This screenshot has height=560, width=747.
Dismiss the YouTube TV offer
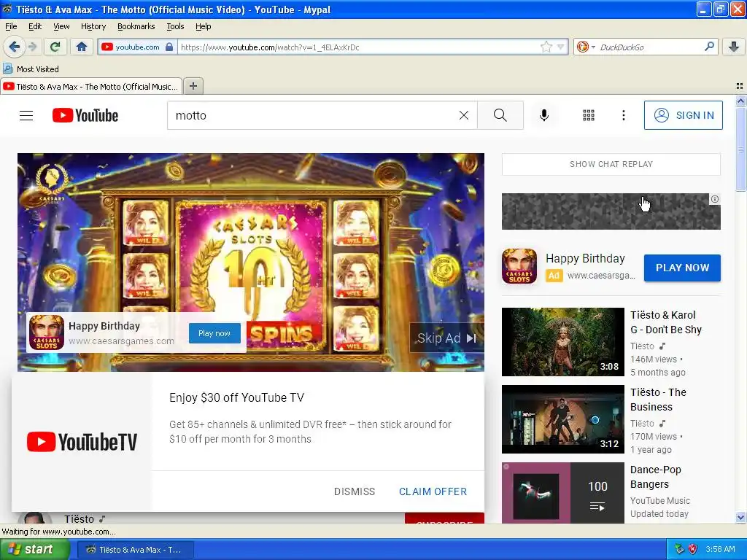pos(355,491)
